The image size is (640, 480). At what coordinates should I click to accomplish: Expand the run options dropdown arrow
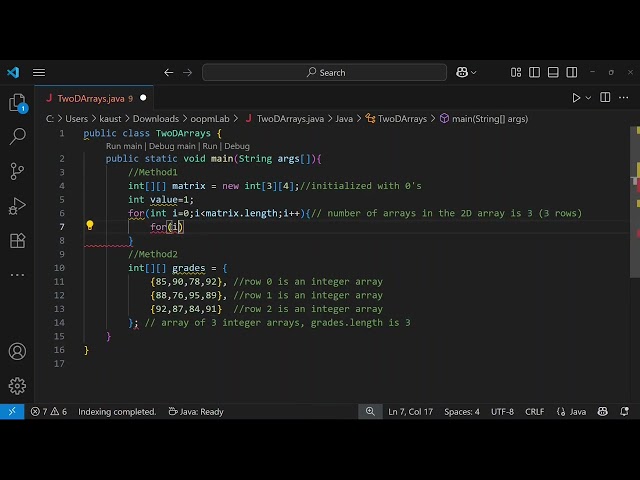coord(588,98)
